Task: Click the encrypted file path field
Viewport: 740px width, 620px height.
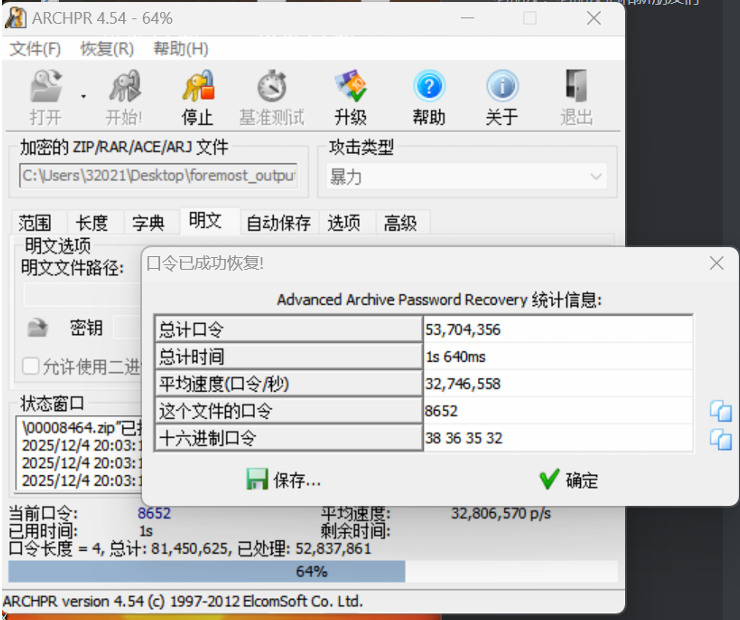Action: point(158,176)
